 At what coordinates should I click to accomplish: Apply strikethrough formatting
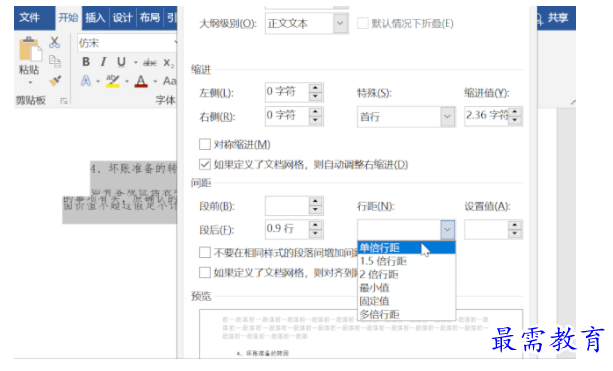coord(150,62)
